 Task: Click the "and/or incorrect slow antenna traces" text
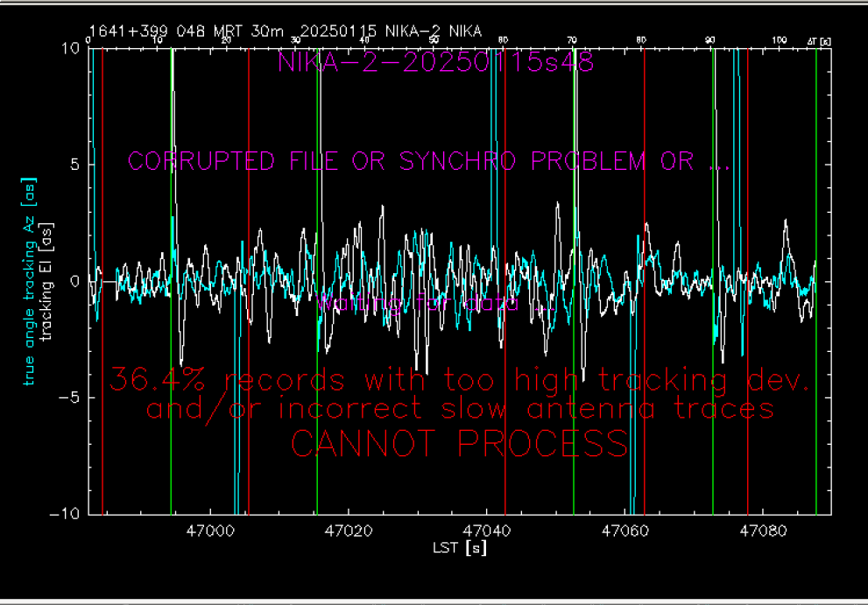(x=459, y=408)
